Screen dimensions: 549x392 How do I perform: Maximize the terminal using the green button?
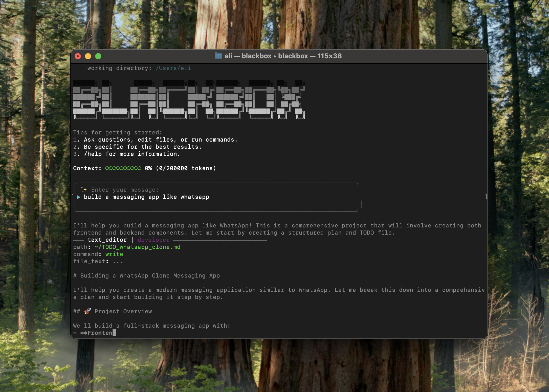98,56
